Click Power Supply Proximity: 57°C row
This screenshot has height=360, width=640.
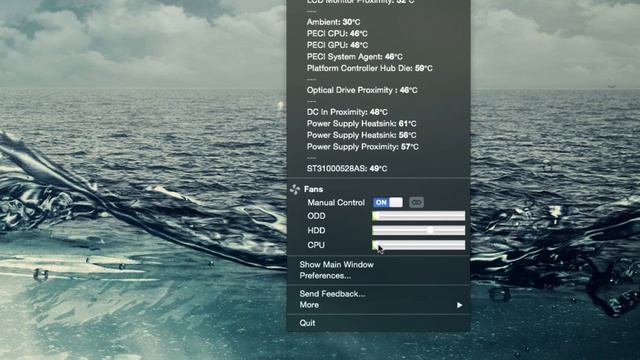(x=362, y=147)
